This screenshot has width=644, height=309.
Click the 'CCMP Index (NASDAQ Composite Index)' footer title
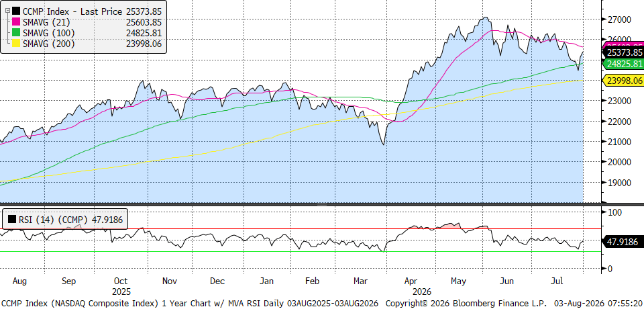coord(79,304)
